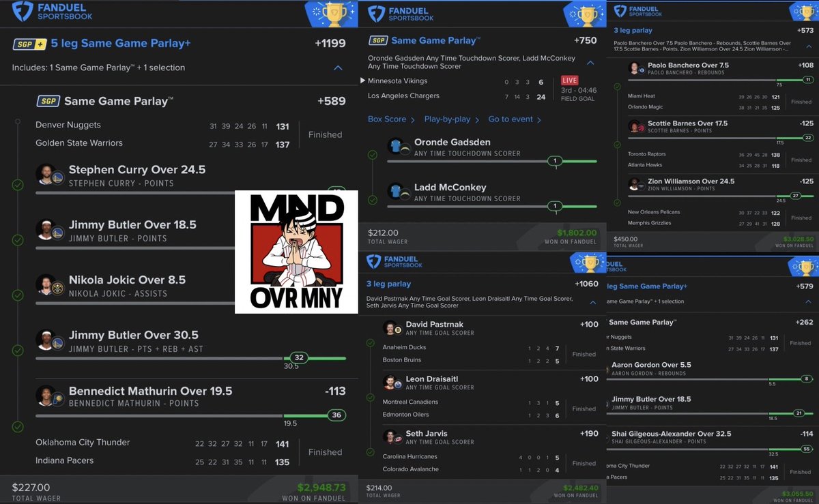
Task: Click the $2,948.73 Won on FanDuel amount
Action: [322, 487]
